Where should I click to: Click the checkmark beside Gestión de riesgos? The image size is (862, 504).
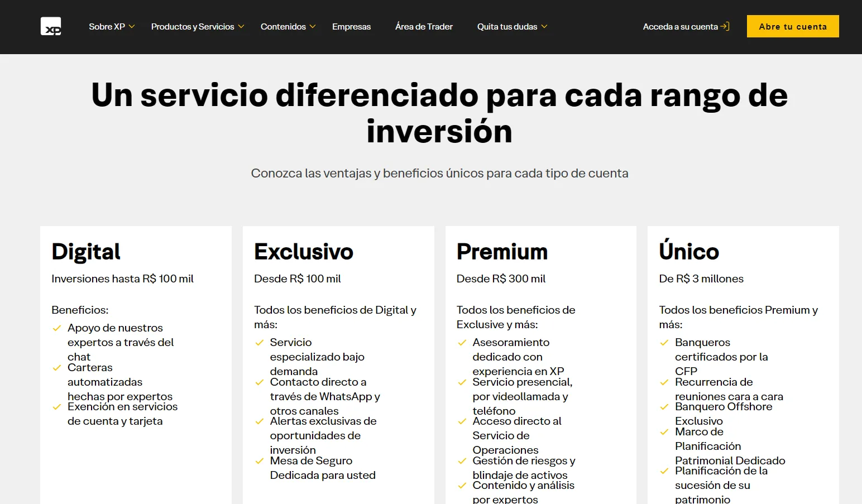(462, 461)
